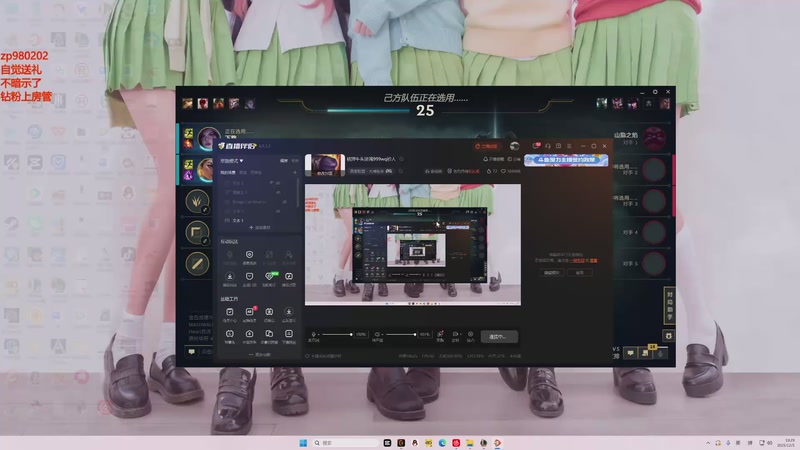This screenshot has height=450, width=800.
Task: Open the Windows Start button
Action: pyautogui.click(x=303, y=443)
